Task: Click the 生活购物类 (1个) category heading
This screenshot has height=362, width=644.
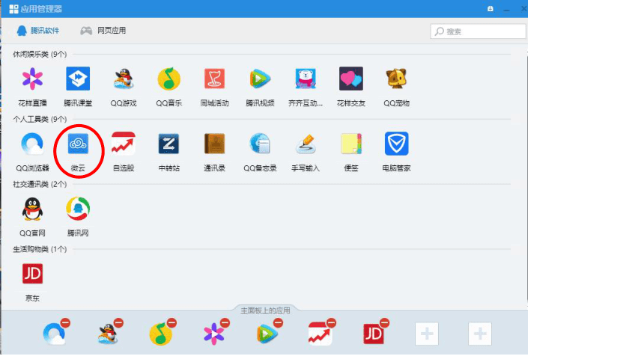Action: coord(40,249)
